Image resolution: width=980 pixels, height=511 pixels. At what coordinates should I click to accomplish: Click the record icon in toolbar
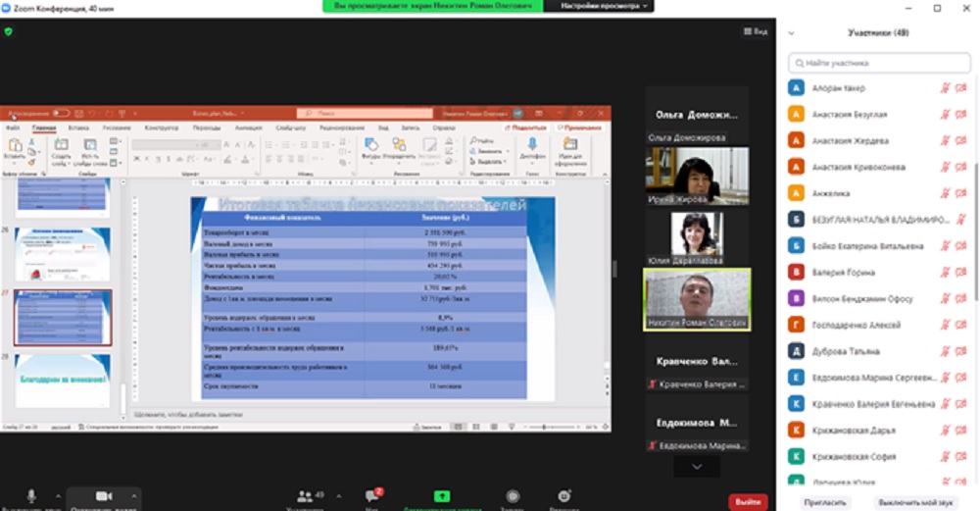512,497
